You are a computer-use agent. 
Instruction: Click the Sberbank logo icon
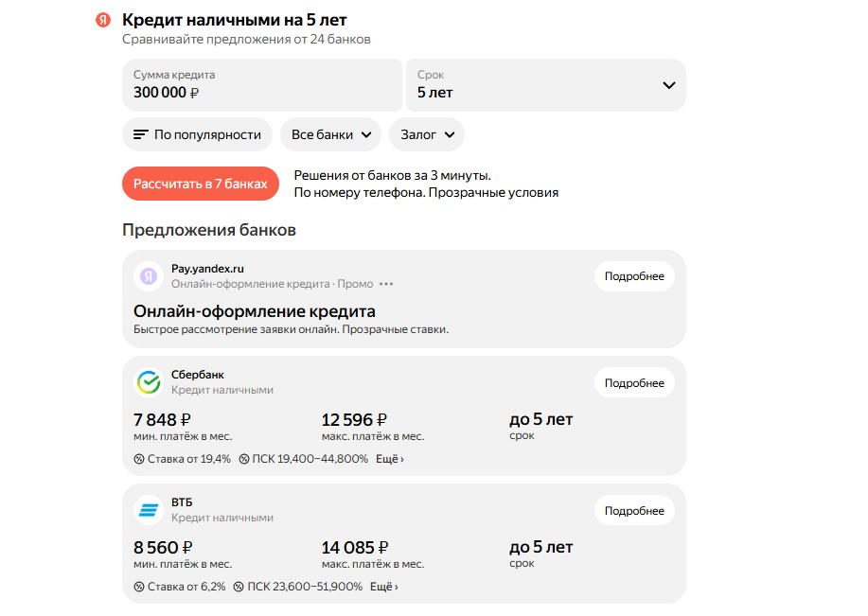click(x=149, y=382)
